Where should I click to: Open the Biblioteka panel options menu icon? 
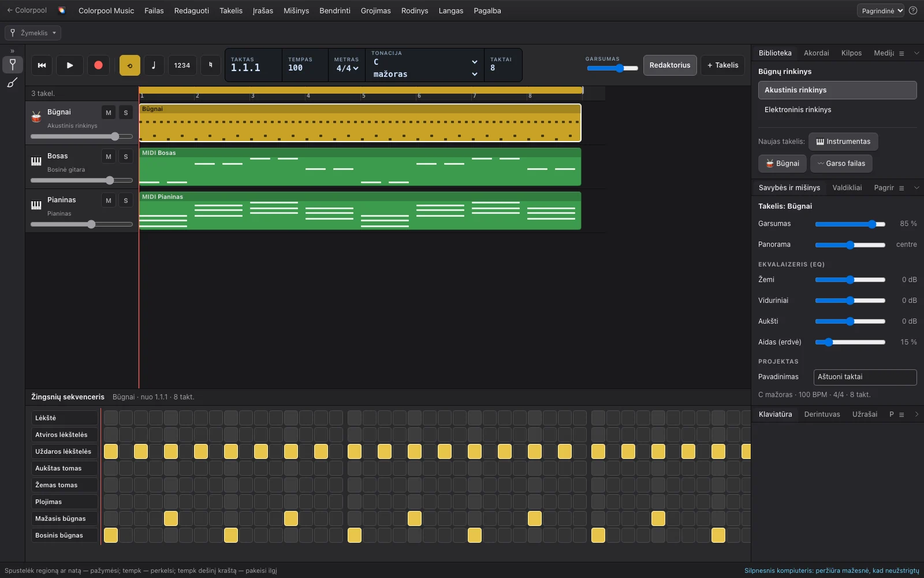click(901, 53)
